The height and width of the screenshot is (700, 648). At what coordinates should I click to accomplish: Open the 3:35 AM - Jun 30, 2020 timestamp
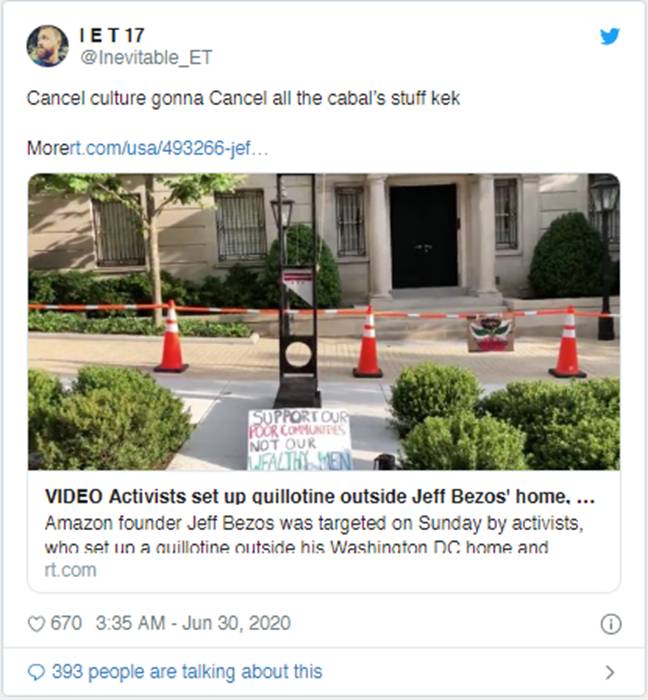pos(193,623)
